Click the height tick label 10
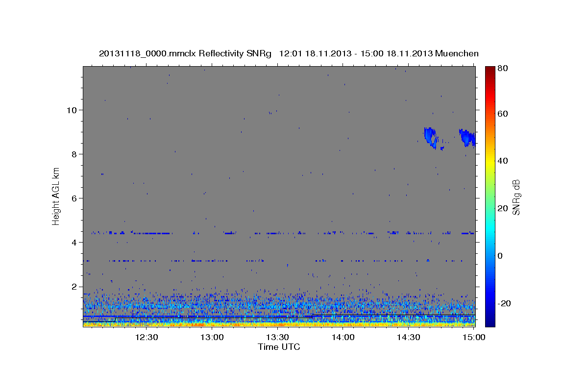 [71, 110]
